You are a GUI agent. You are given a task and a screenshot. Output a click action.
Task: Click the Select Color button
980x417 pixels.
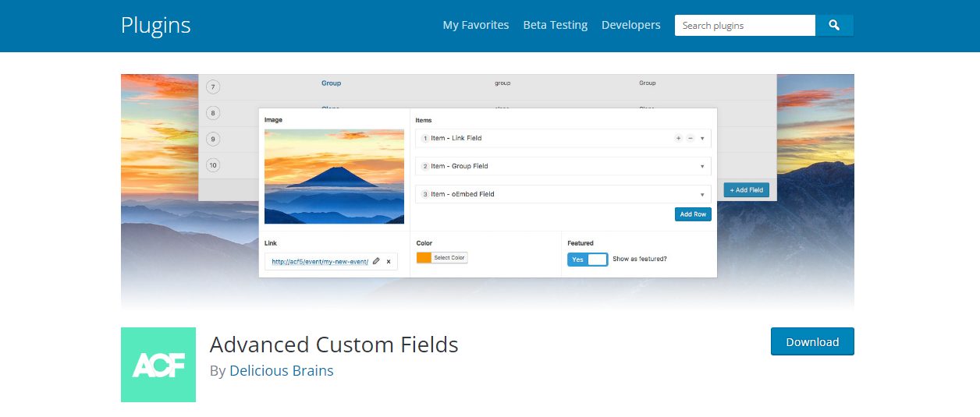[449, 258]
